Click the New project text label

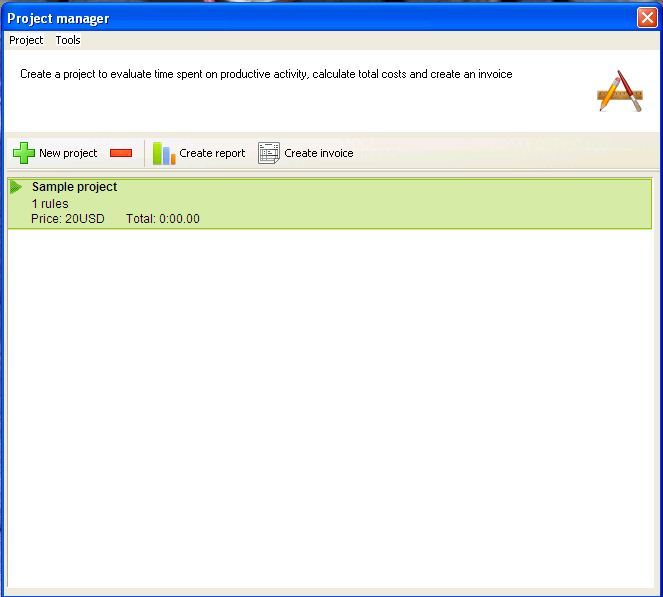point(68,153)
